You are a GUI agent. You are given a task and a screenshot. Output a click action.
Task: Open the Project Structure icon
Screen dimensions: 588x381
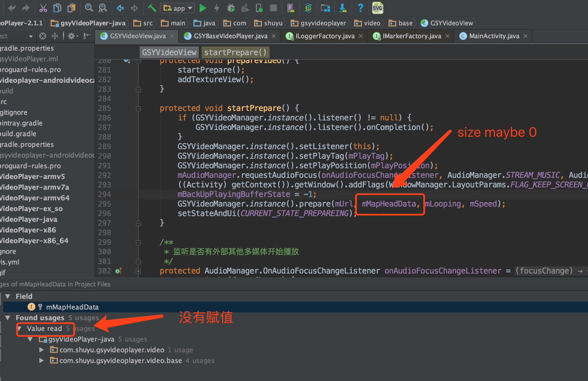(x=325, y=8)
